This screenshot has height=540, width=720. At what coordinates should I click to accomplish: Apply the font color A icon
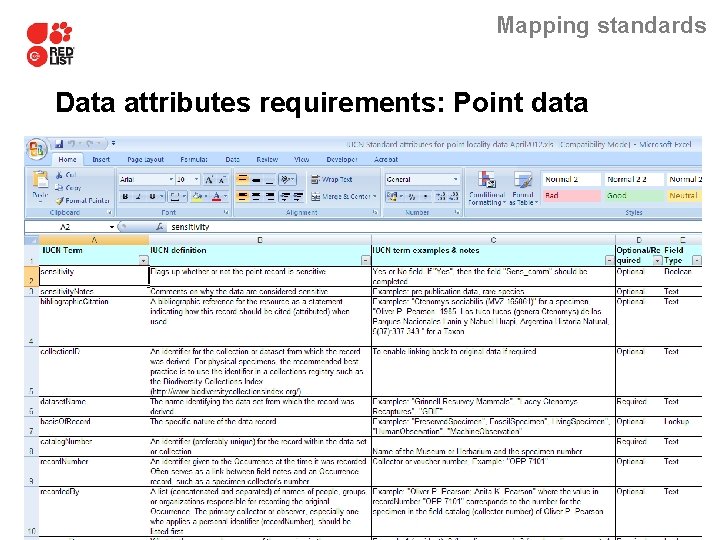[217, 197]
